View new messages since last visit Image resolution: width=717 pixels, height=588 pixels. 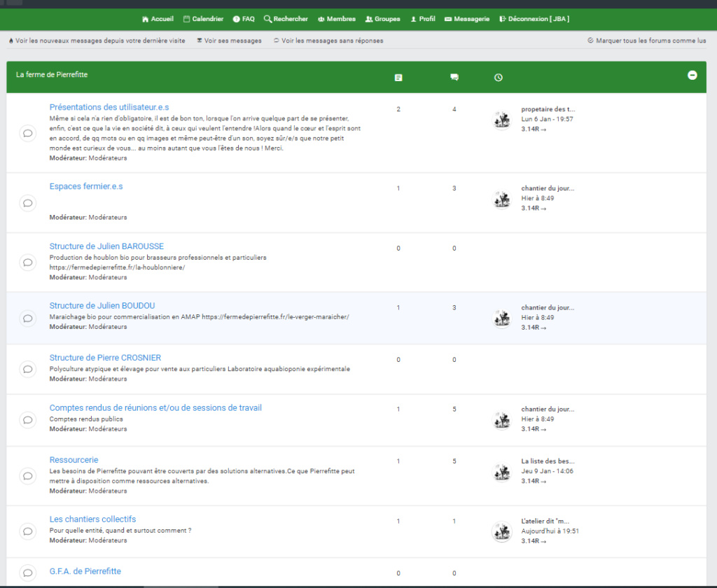(97, 41)
